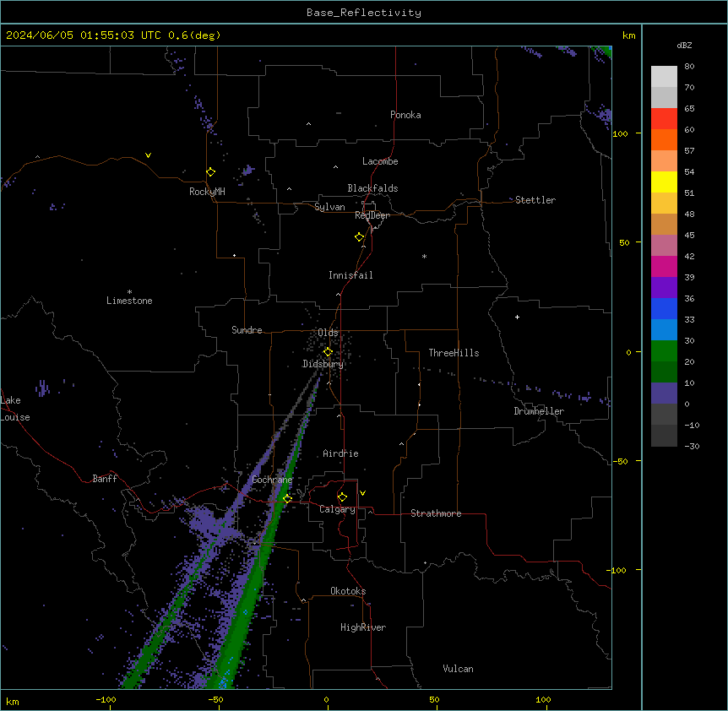Click the dBZ legend heading
The height and width of the screenshot is (711, 728).
point(684,45)
